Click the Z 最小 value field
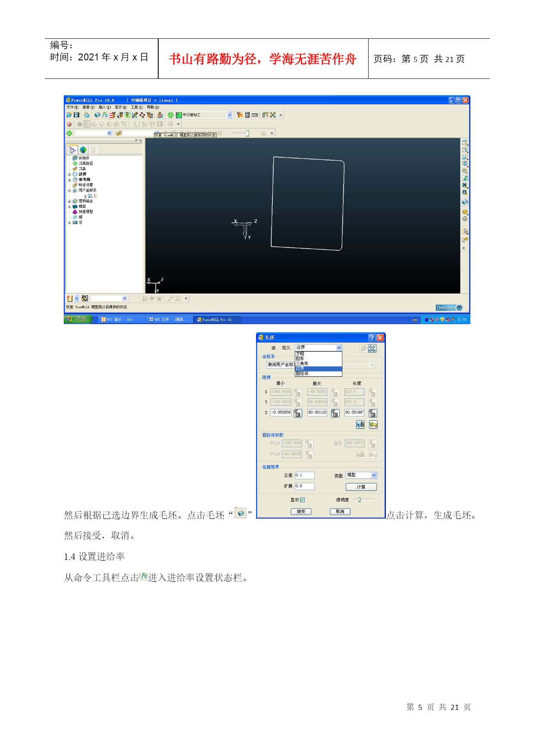 click(x=281, y=412)
